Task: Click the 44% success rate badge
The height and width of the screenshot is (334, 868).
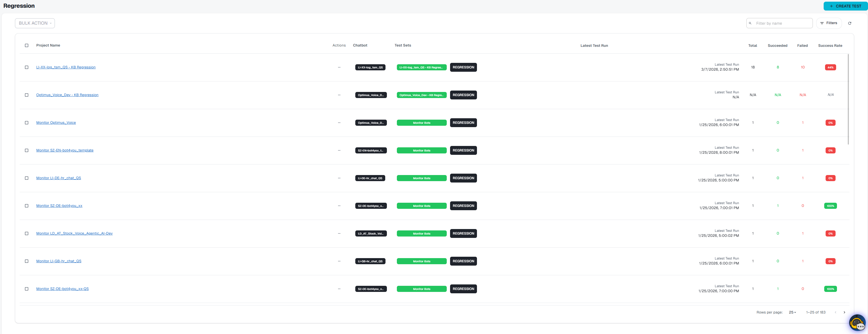Action: pyautogui.click(x=830, y=67)
